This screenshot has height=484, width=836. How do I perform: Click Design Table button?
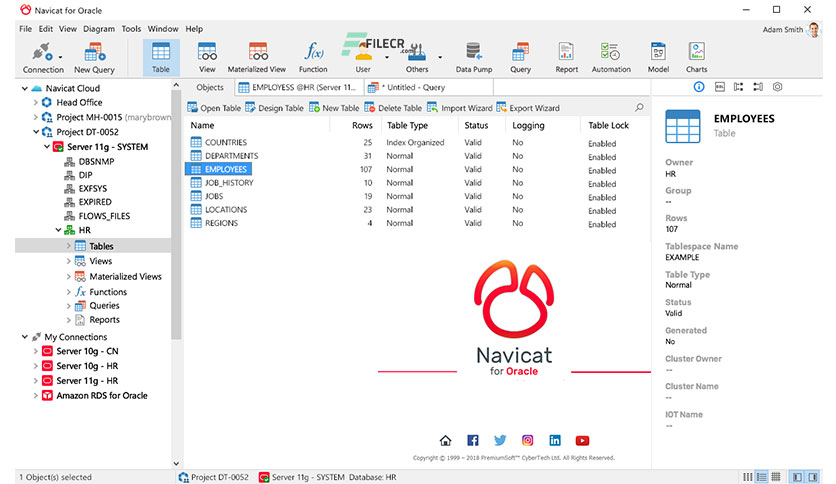coord(274,108)
